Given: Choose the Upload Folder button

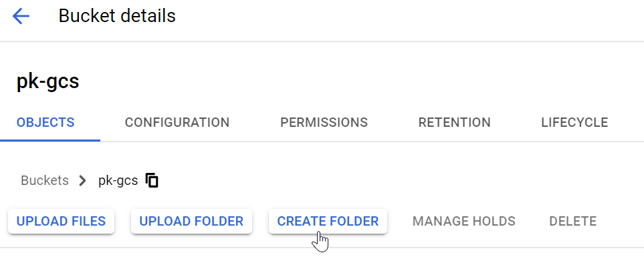Looking at the screenshot, I should [x=191, y=222].
